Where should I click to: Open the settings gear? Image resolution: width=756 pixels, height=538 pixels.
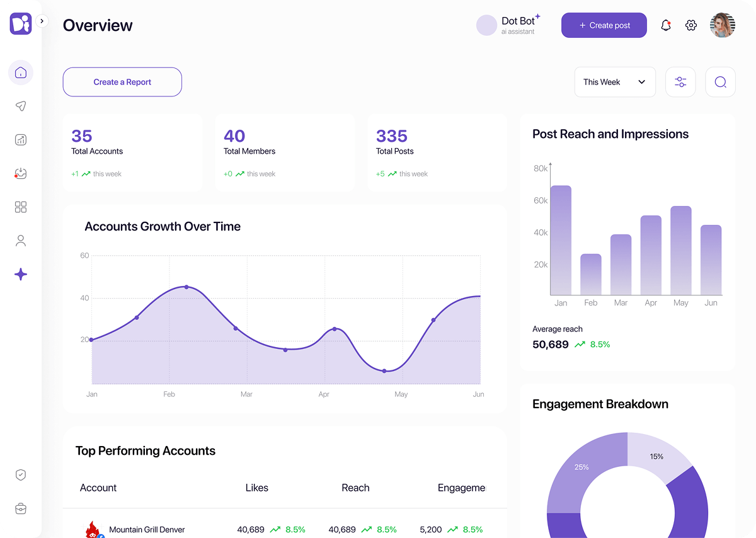click(691, 25)
